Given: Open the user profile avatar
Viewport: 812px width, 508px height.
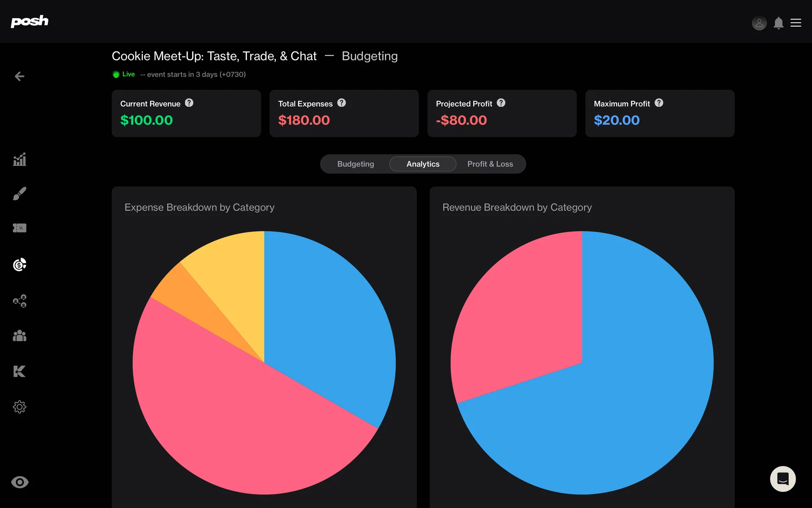Looking at the screenshot, I should 759,23.
